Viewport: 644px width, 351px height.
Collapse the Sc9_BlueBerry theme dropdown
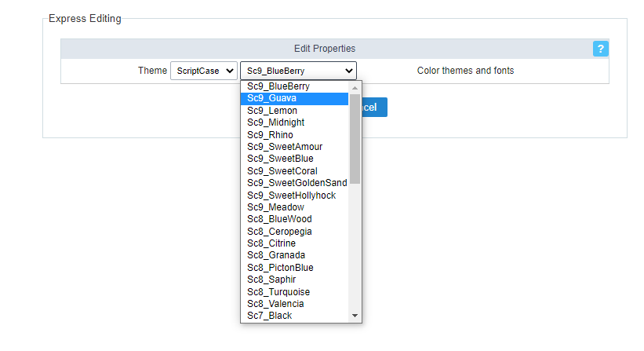coord(298,71)
